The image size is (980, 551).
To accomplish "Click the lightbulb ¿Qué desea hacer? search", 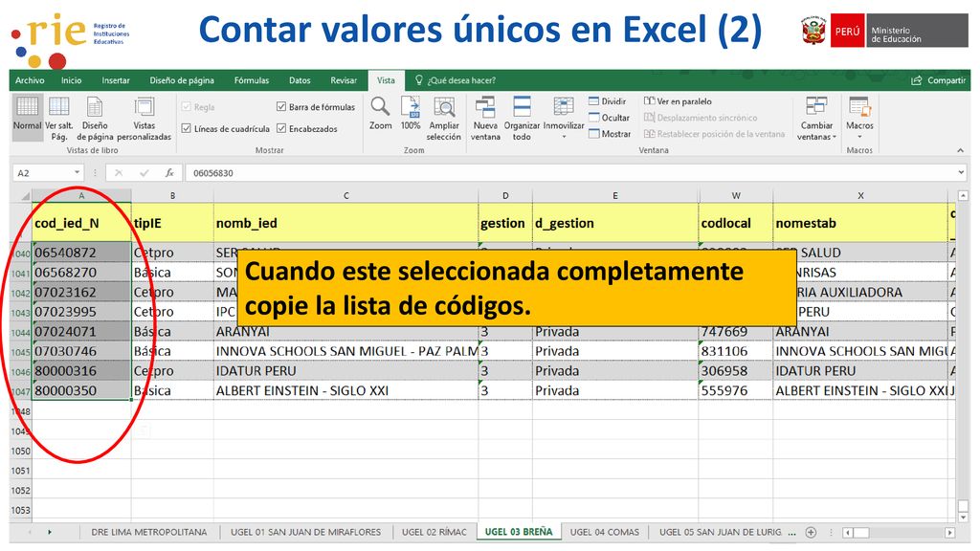I will point(455,80).
